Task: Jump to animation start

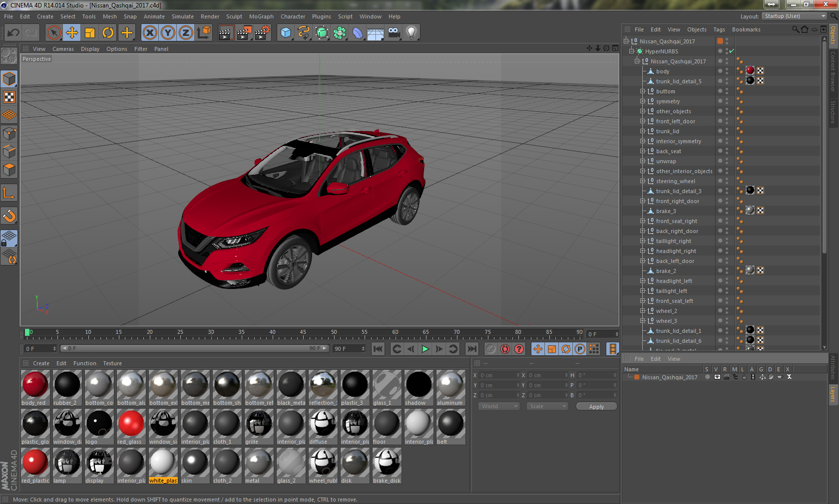Action: [378, 349]
